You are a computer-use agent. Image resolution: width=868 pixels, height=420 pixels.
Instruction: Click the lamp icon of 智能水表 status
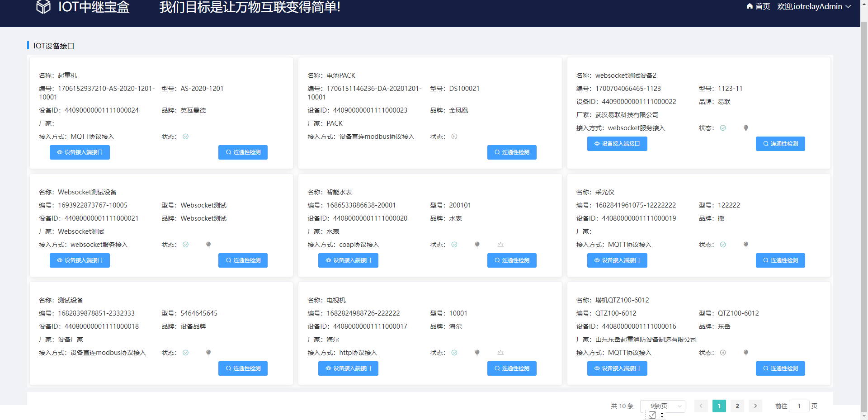[477, 244]
